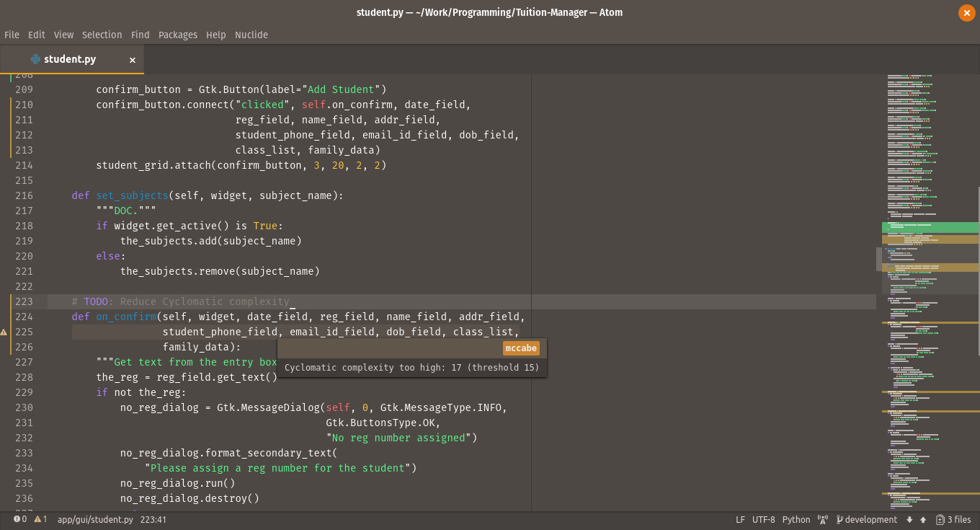Viewport: 980px width, 530px height.
Task: Open the 3 files git changes indicator
Action: click(x=953, y=519)
